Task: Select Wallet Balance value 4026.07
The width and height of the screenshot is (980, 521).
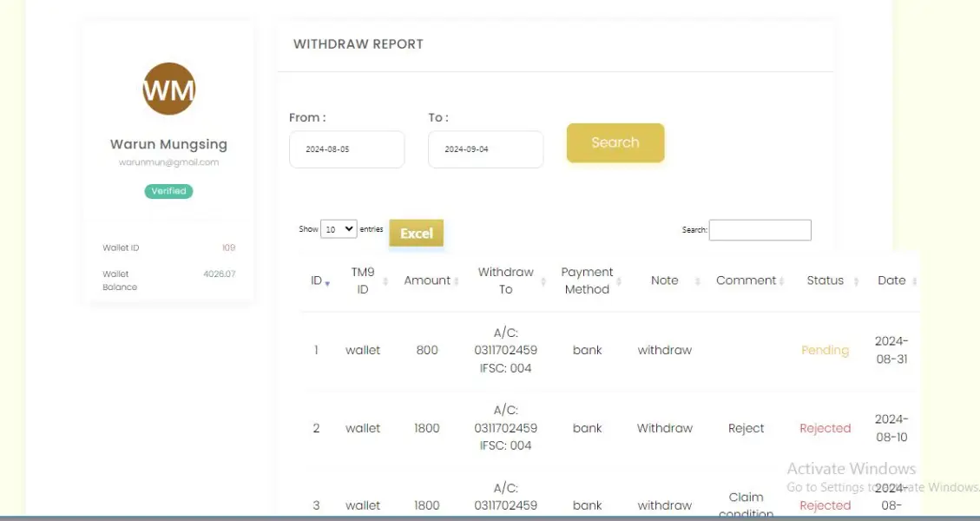Action: pyautogui.click(x=220, y=274)
